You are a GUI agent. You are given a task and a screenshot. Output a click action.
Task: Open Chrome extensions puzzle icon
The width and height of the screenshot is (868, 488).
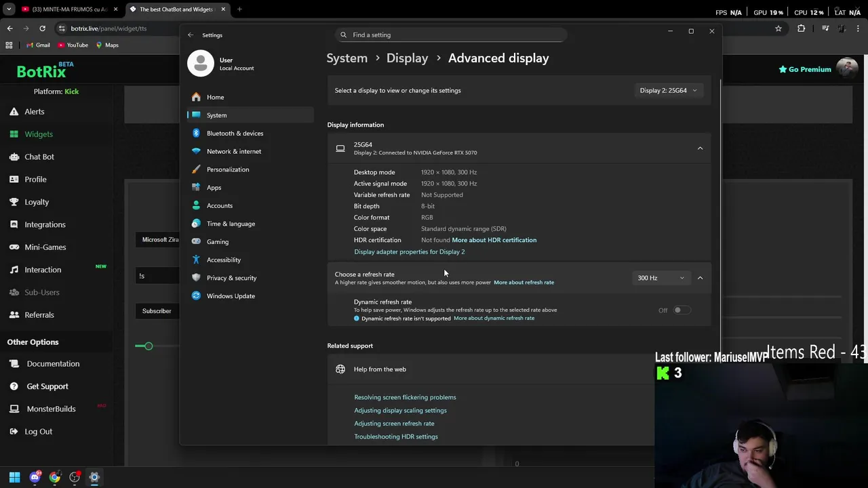point(802,28)
